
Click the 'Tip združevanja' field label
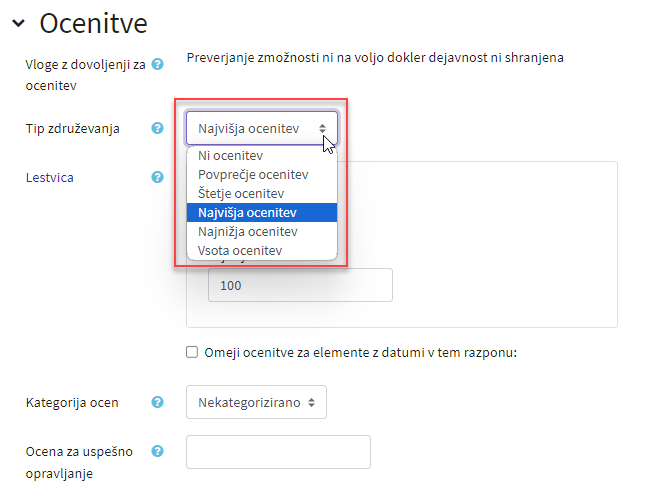point(73,129)
